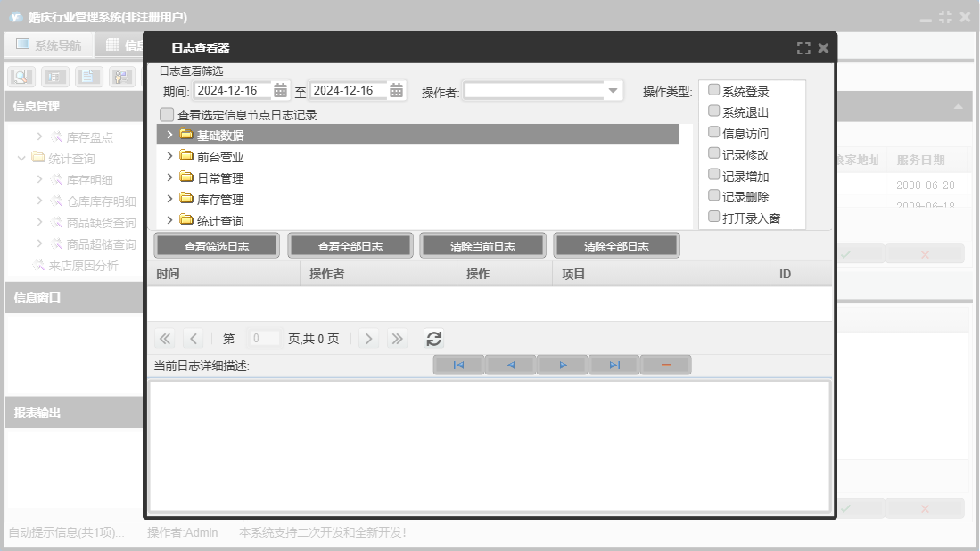The width and height of the screenshot is (980, 551).
Task: Click the 基础数据 folder icon
Action: coord(186,134)
